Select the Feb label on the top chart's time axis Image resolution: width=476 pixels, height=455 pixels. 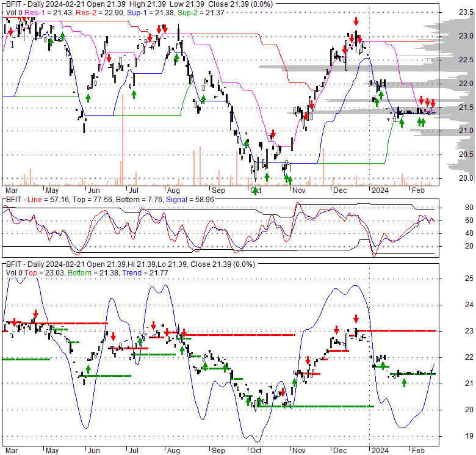(x=418, y=191)
